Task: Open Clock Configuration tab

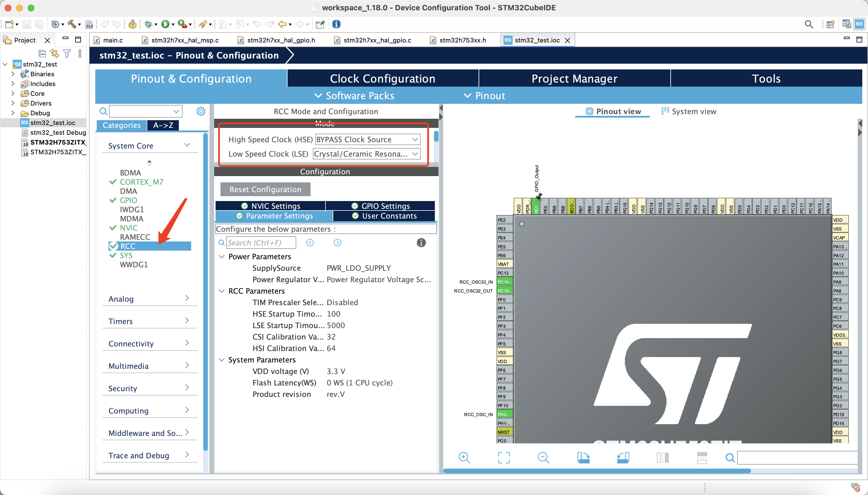Action: point(383,79)
